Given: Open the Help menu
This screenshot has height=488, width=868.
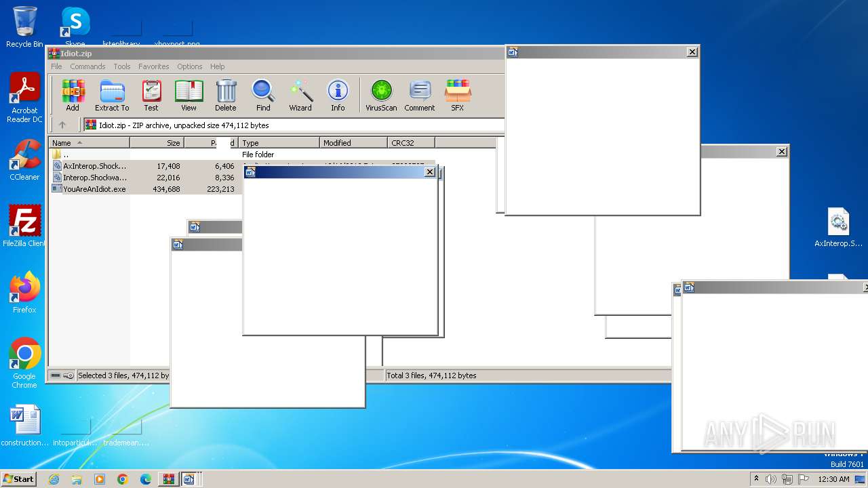Looking at the screenshot, I should pyautogui.click(x=217, y=66).
